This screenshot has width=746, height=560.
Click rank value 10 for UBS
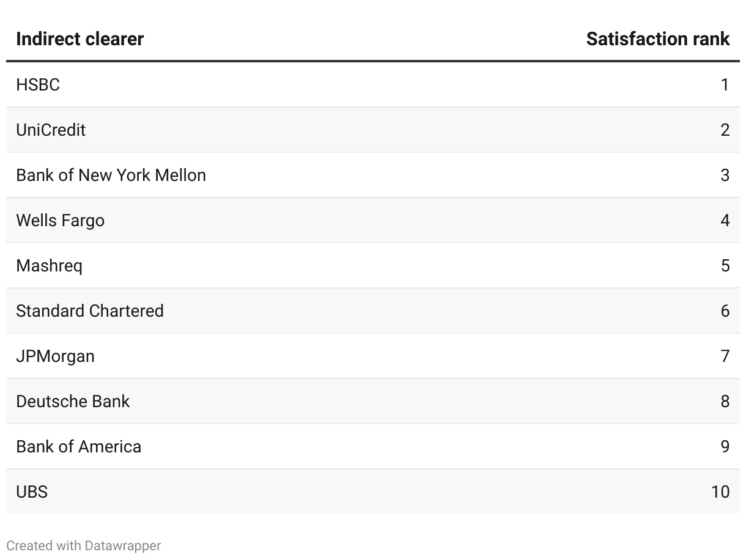720,492
